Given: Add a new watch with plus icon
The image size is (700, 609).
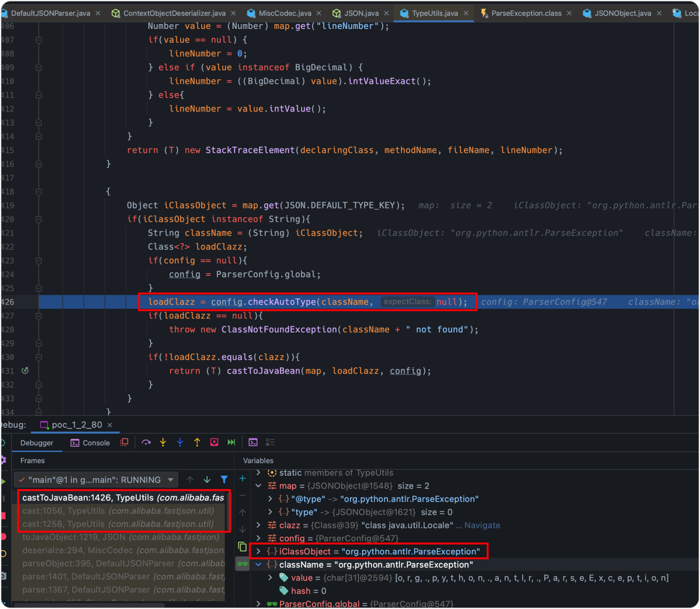Looking at the screenshot, I should point(243,478).
